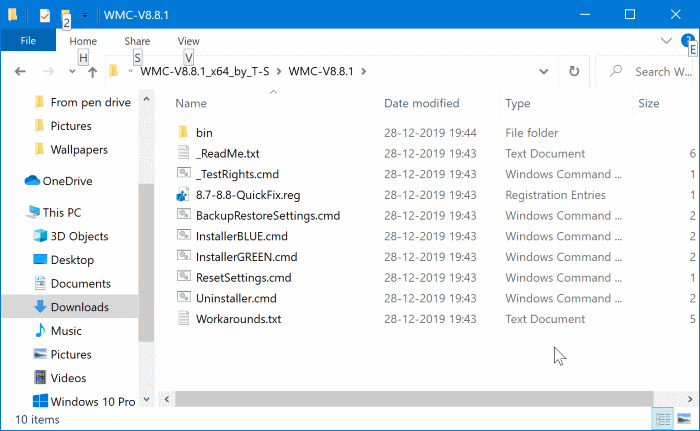Sort by the Size column header
The image size is (700, 431).
tap(648, 103)
